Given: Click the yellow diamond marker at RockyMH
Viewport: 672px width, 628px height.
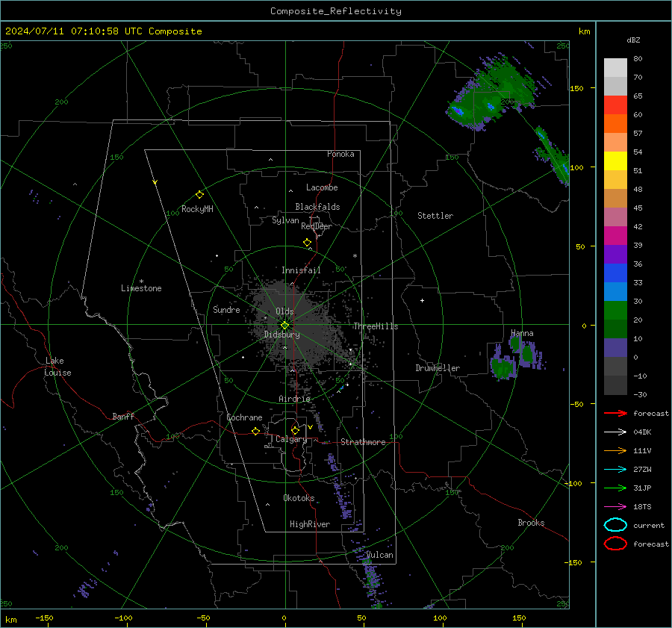Looking at the screenshot, I should pos(199,195).
